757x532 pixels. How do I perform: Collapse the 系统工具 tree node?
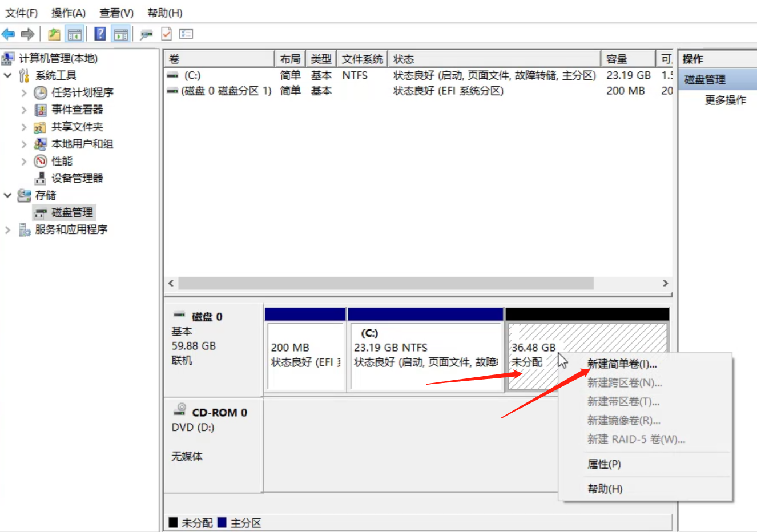[x=8, y=75]
